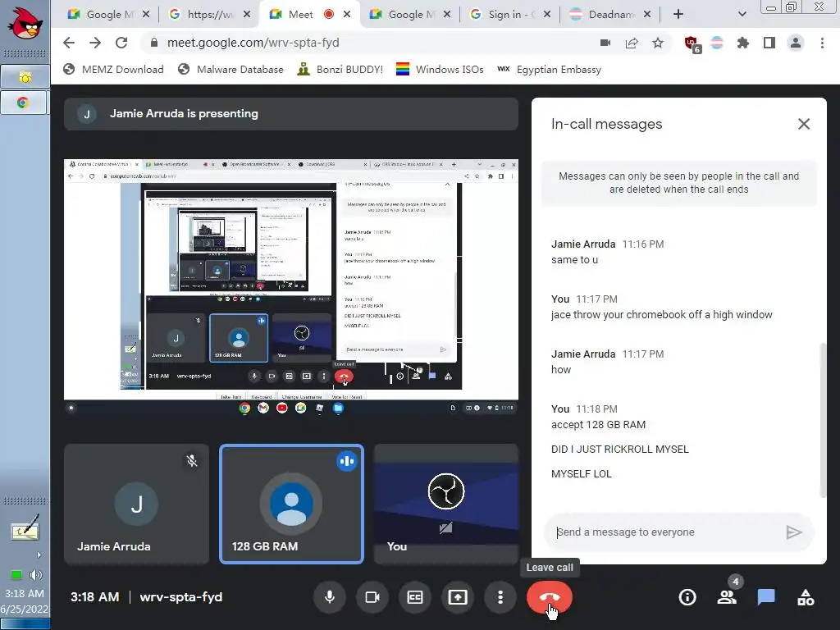Click the Chrome taskbar button
This screenshot has height=630, width=840.
tap(24, 103)
